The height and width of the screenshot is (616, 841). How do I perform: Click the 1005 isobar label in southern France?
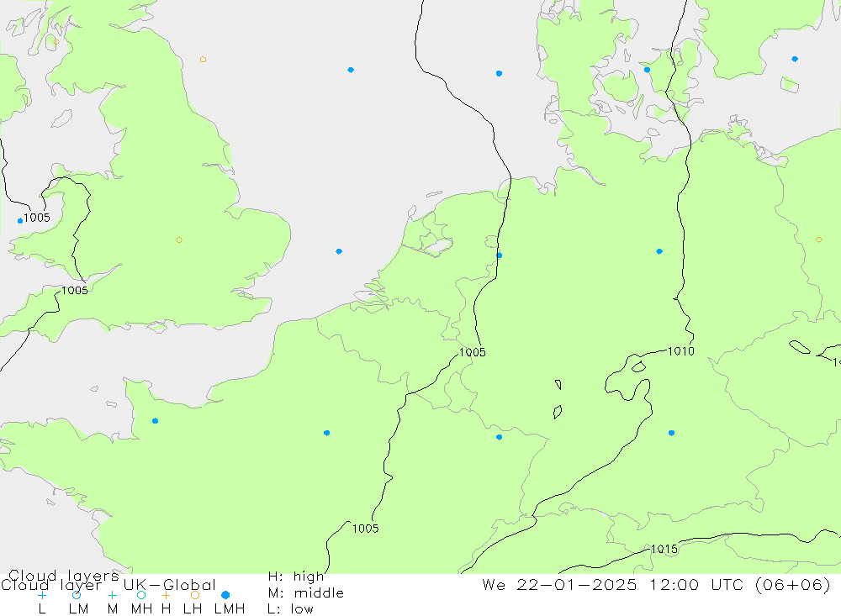pos(365,529)
